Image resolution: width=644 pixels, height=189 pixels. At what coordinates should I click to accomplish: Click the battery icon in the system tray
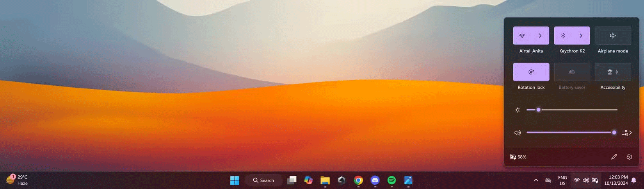(x=595, y=180)
